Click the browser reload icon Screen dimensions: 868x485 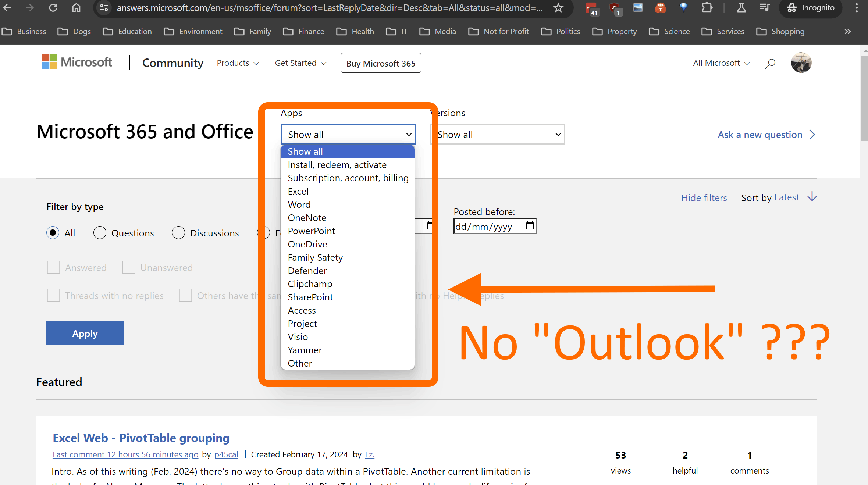[x=53, y=8]
